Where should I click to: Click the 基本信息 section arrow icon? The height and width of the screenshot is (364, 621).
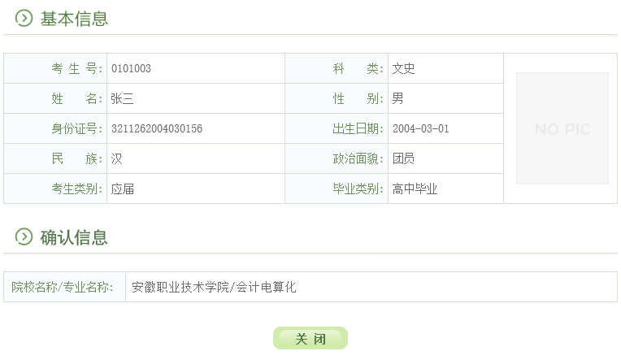click(24, 19)
